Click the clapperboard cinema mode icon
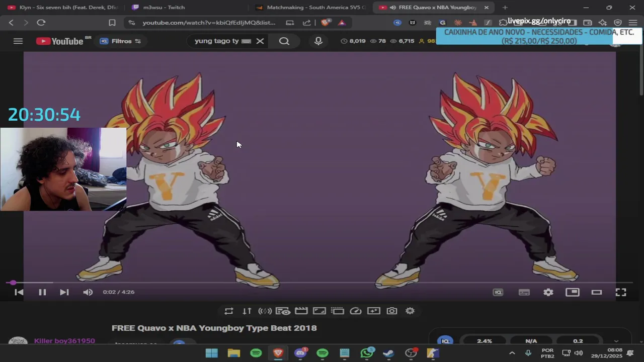This screenshot has height=362, width=644. [301, 311]
